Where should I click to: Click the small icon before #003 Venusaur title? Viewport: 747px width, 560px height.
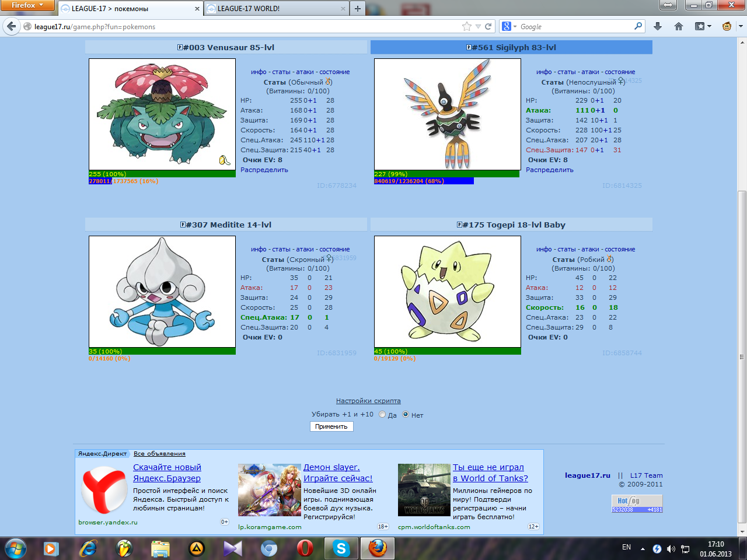(x=180, y=47)
